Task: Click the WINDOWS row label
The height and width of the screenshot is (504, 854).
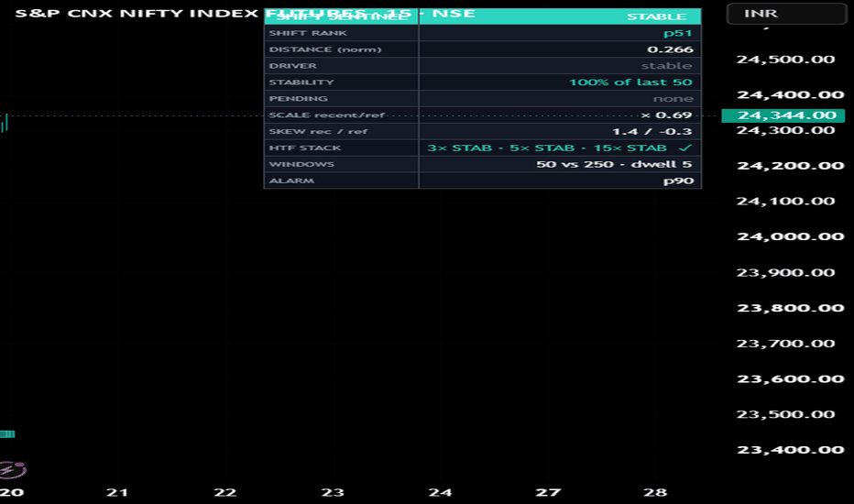Action: pos(301,164)
